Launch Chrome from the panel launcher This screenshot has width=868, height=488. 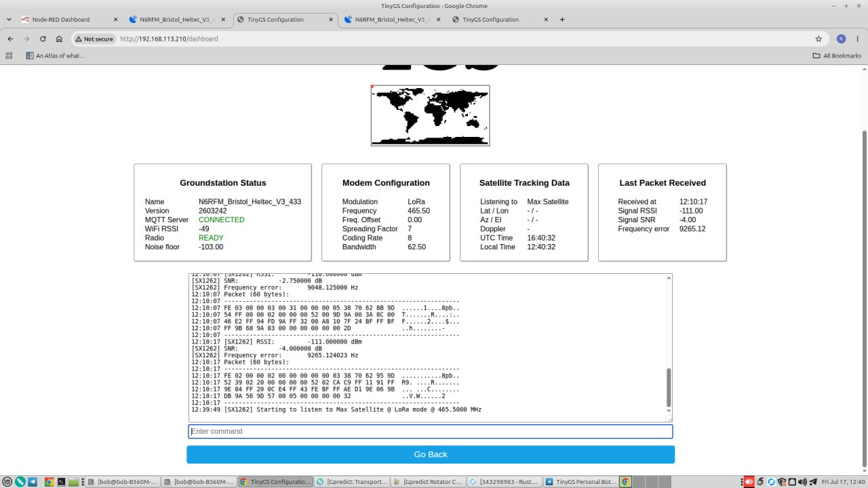coord(49,482)
